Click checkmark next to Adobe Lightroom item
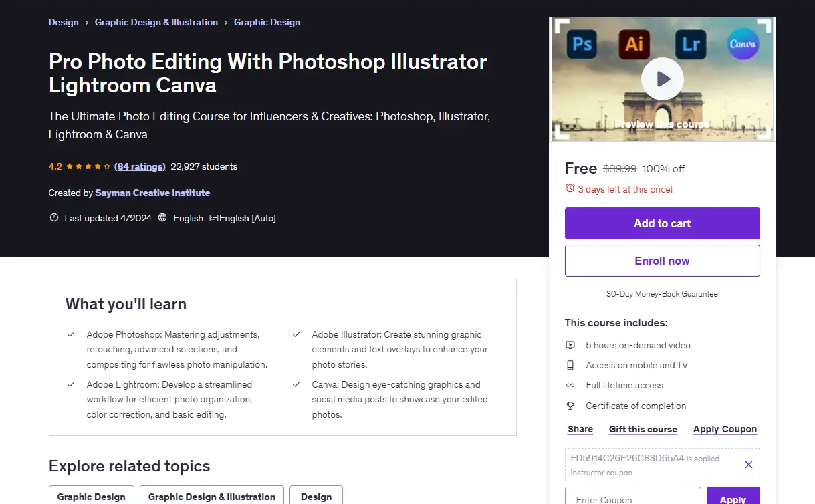This screenshot has height=504, width=815. point(71,384)
